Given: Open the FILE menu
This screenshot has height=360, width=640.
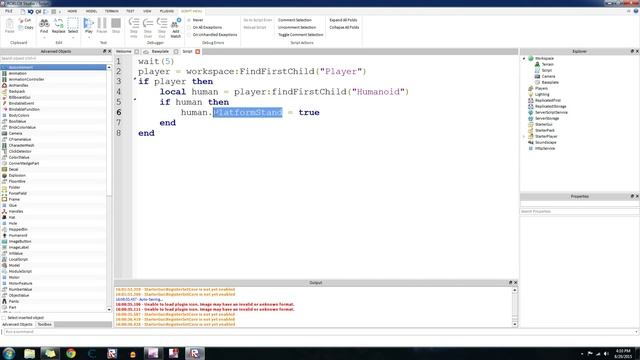Looking at the screenshot, I should pyautogui.click(x=9, y=11).
